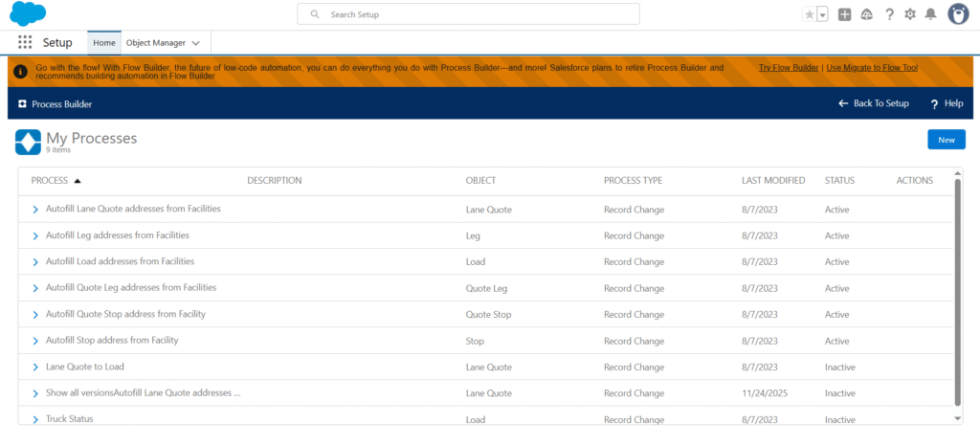
Task: Open the Setup gear icon
Action: [x=910, y=14]
